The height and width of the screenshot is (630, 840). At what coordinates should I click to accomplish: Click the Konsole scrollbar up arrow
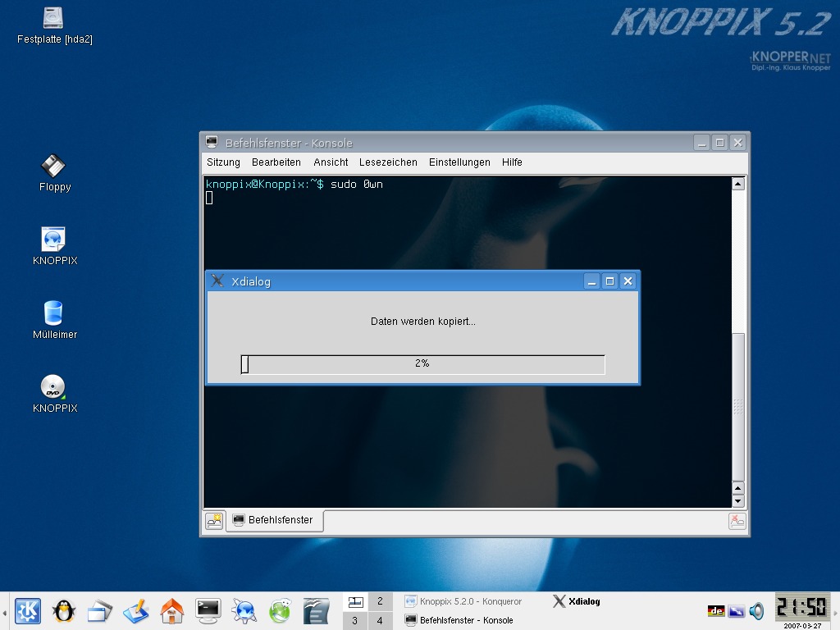point(737,184)
